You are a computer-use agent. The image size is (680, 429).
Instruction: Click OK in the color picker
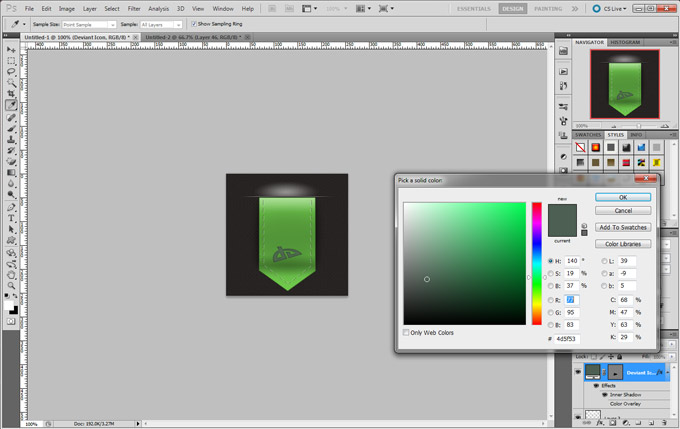[623, 197]
